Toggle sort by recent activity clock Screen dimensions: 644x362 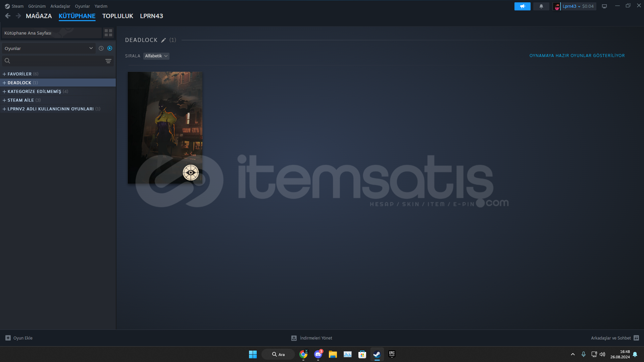tap(101, 48)
